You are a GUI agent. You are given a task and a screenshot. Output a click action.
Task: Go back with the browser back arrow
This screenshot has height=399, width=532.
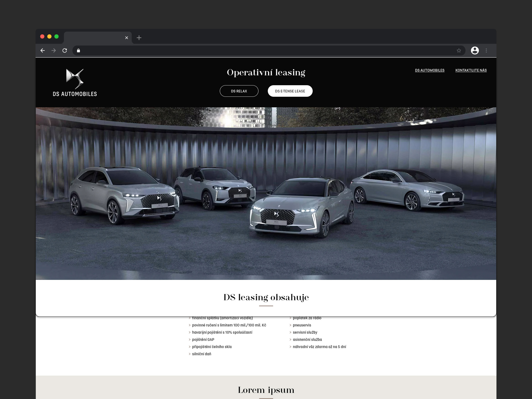[x=42, y=50]
